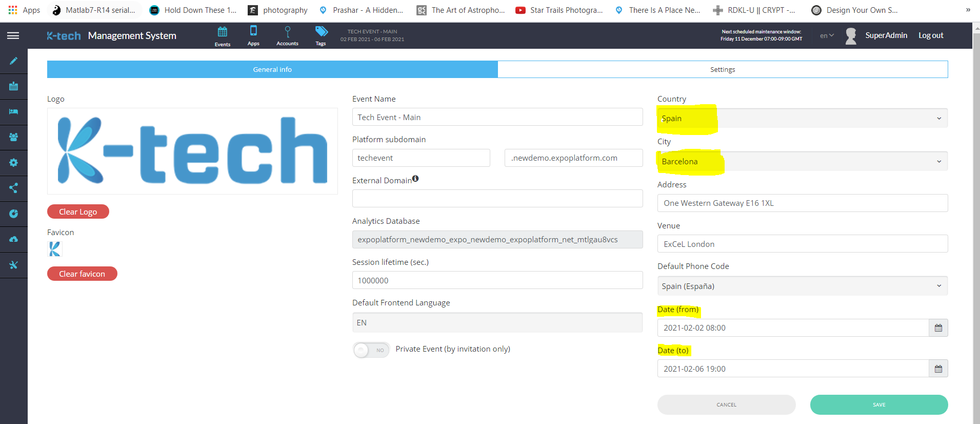
Task: Click the pie chart analytics sidebar icon
Action: pos(13,214)
